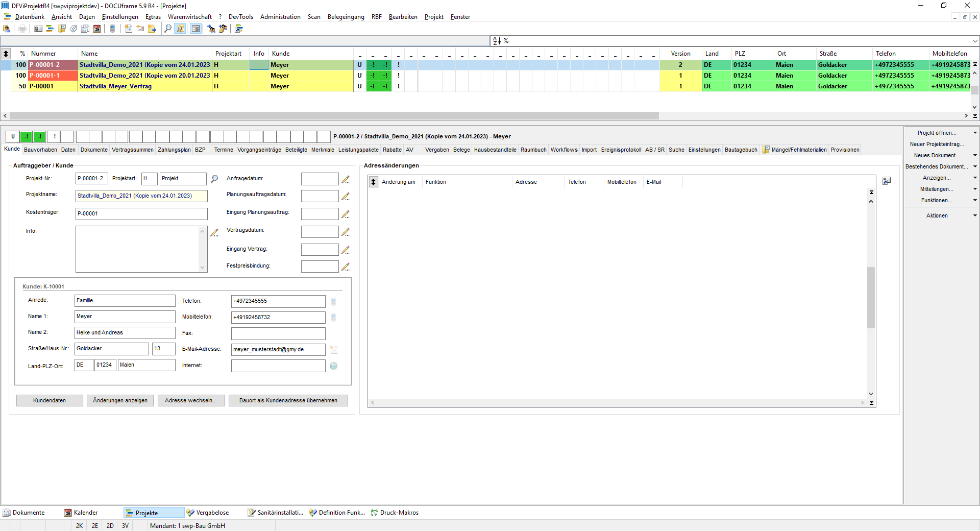Open the contact card toolbar icon
Viewport: 980px width, 531px height.
click(x=38, y=29)
